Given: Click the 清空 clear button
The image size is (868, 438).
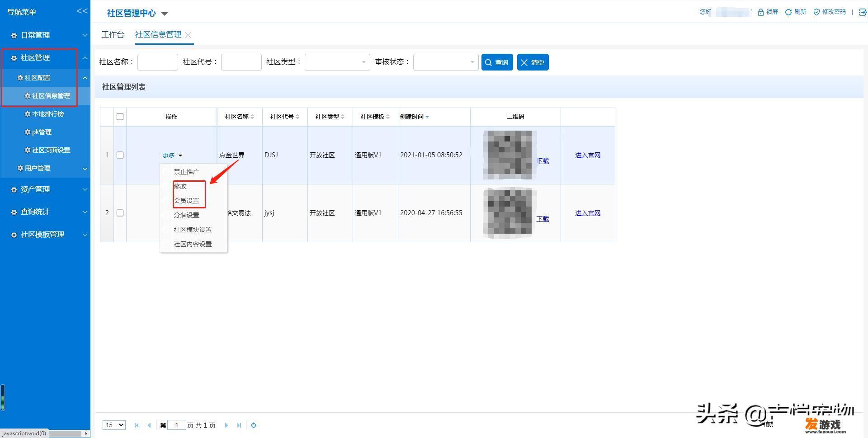Looking at the screenshot, I should click(x=533, y=62).
